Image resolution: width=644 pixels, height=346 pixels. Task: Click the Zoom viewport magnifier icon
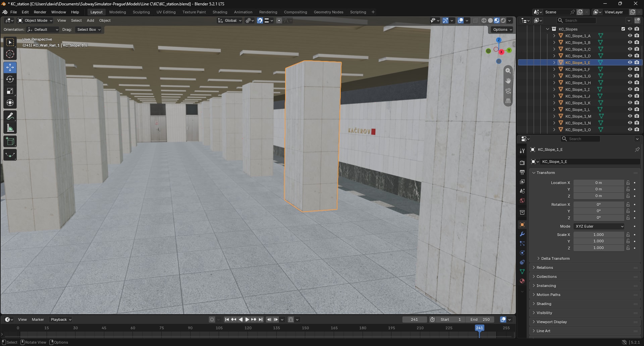point(508,71)
